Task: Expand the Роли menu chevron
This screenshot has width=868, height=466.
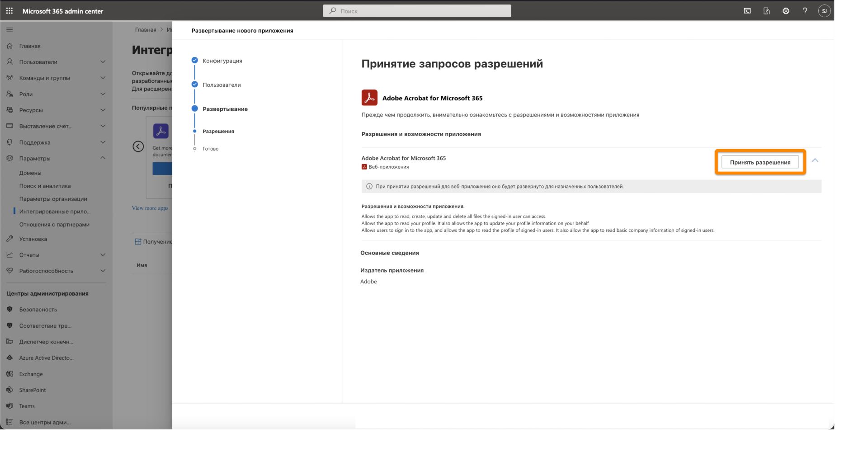Action: click(x=103, y=94)
